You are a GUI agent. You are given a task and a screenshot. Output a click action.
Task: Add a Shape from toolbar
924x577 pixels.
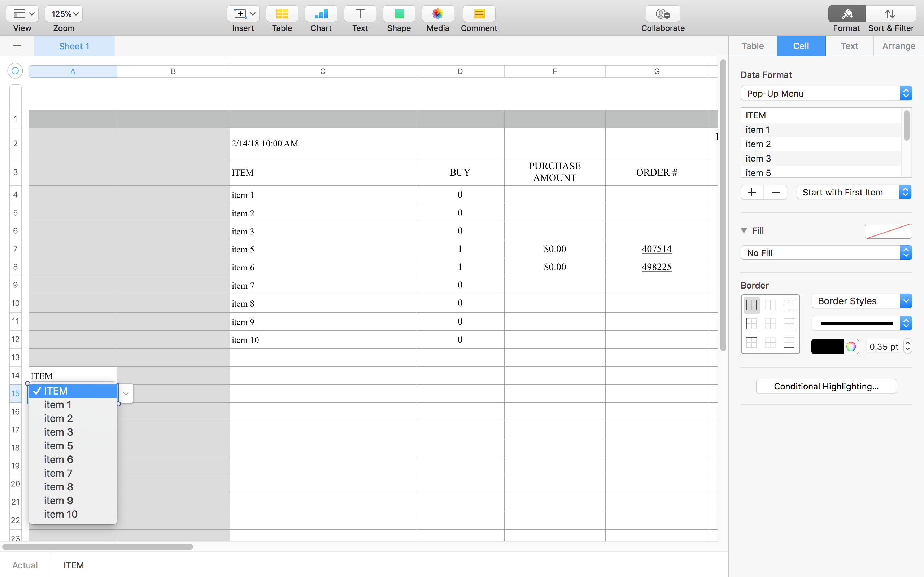(x=398, y=14)
